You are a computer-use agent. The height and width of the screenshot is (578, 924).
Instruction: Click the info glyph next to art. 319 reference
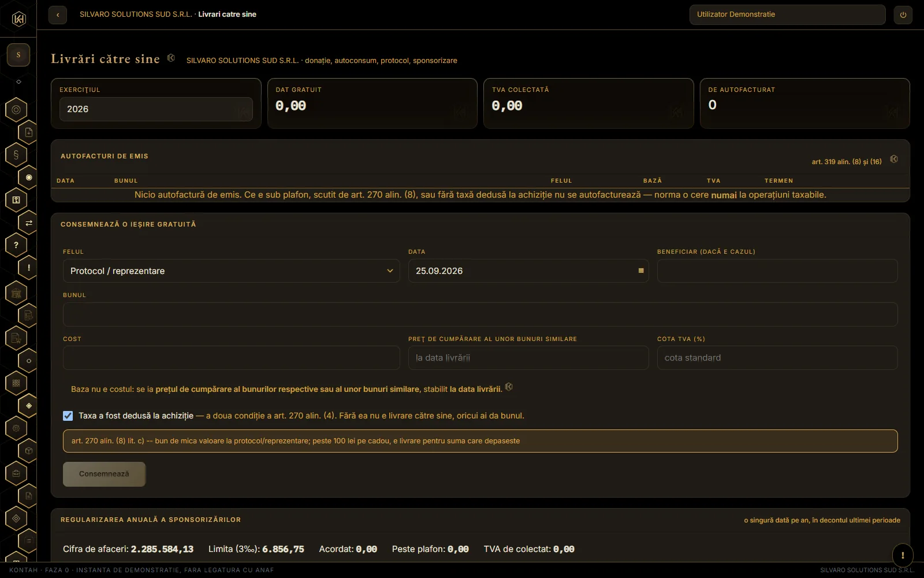894,159
